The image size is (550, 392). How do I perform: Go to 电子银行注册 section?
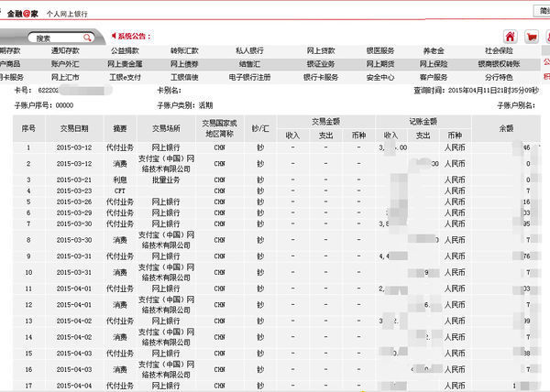coord(249,78)
